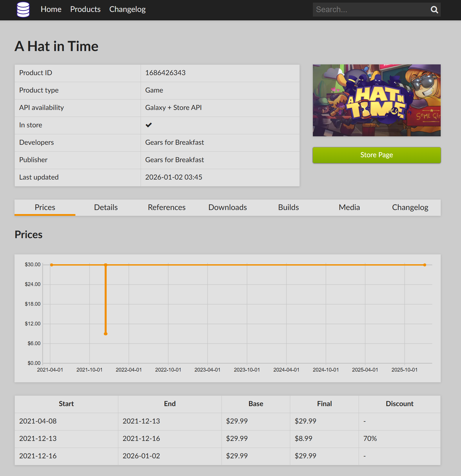Click the Discount column header
Screen dimensions: 461x476
400,404
